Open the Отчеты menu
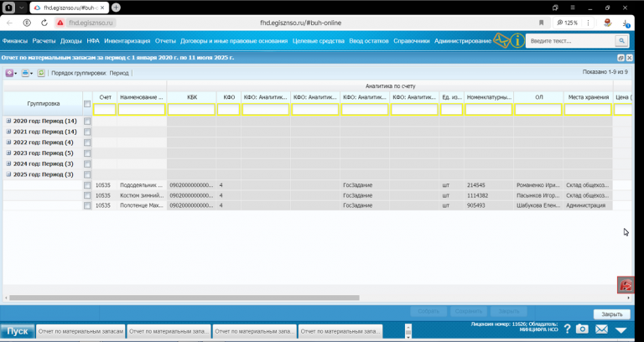The height and width of the screenshot is (342, 644). (165, 41)
